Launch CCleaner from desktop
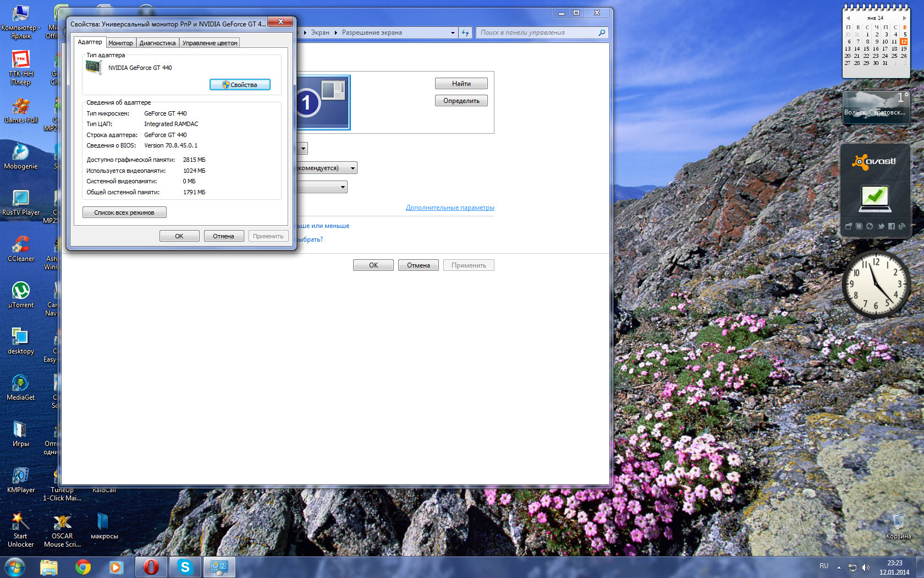Screen dimensions: 924x578 point(21,249)
